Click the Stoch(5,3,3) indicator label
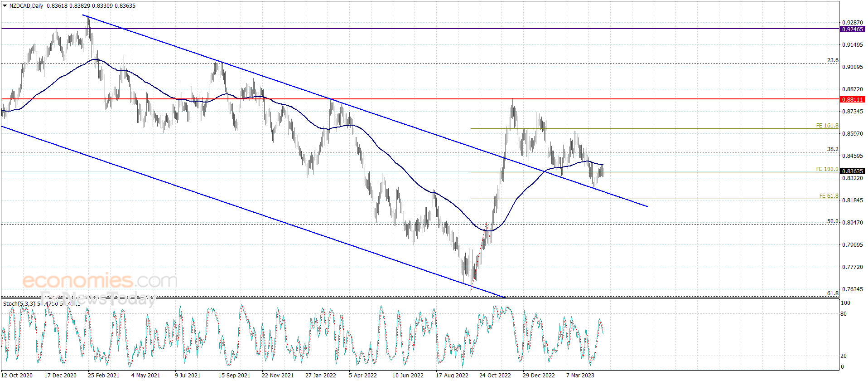 19,303
